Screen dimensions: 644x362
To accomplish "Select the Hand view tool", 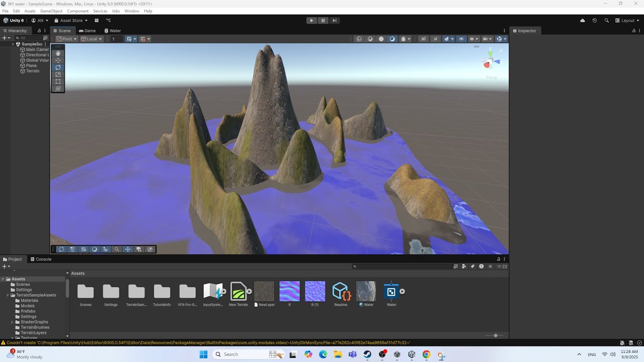I will (x=58, y=53).
